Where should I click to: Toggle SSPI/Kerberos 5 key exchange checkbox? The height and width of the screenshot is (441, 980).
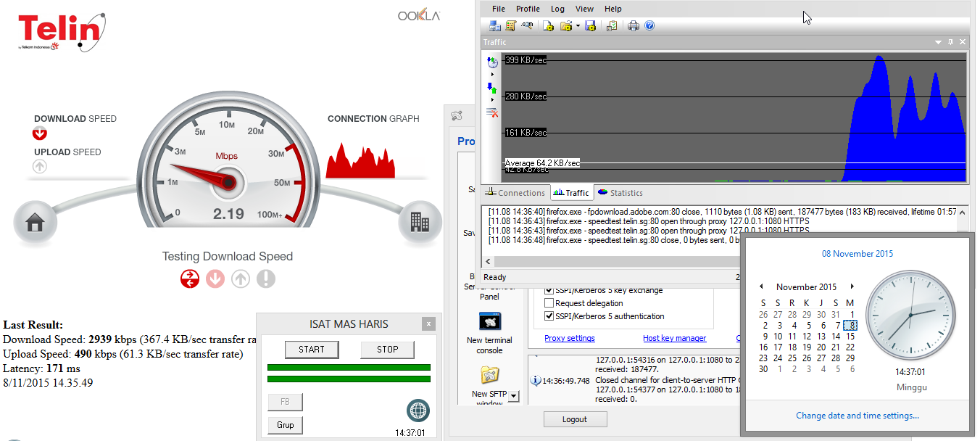click(x=549, y=290)
